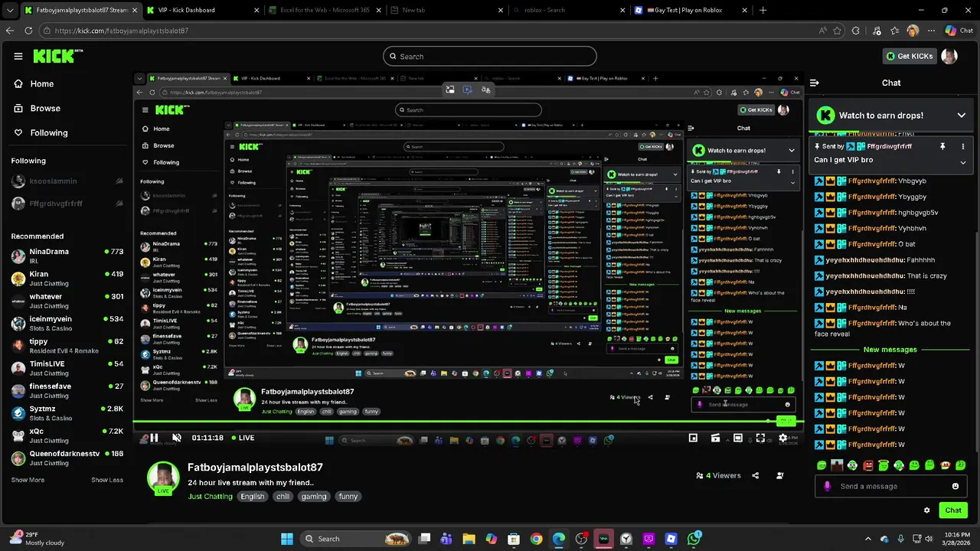
Task: Open Kiran recommended channel
Action: 67,278
